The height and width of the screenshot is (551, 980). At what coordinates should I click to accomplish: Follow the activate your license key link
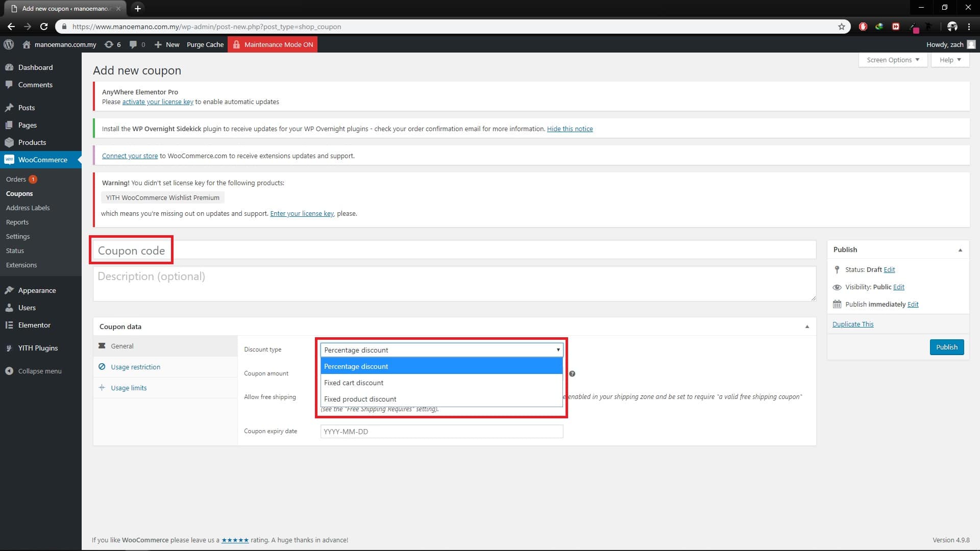pos(158,102)
